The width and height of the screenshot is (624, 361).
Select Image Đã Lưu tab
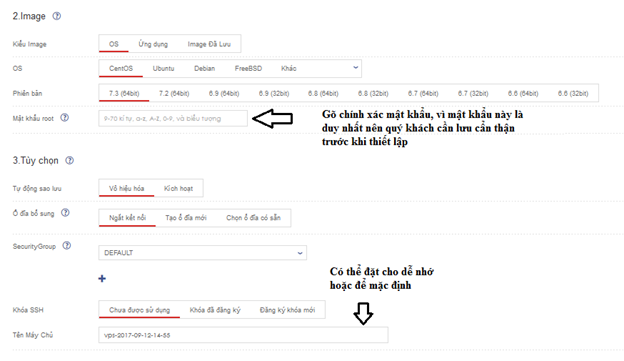tap(209, 44)
